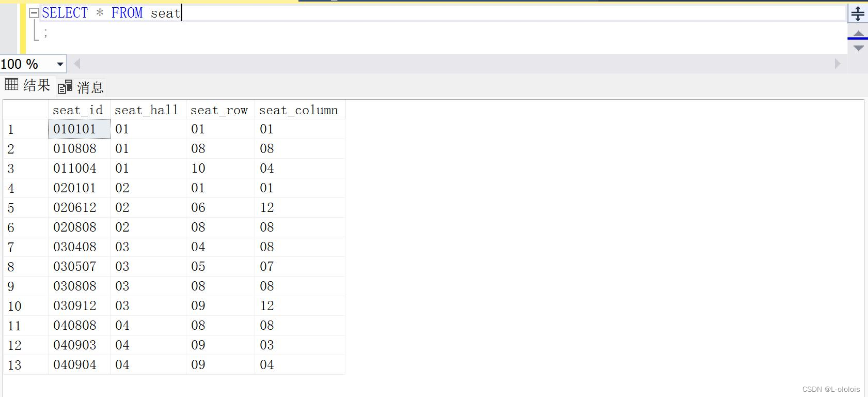Select cell 010808 in seat_id
Screen dimensions: 868x397
(79, 149)
